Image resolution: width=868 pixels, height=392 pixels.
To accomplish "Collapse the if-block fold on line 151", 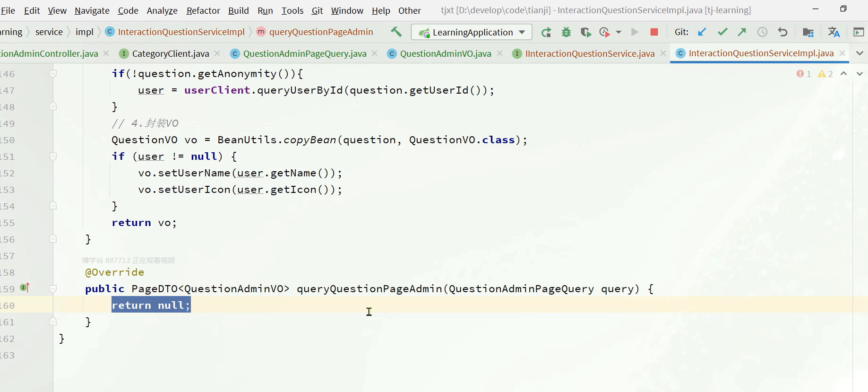I will point(53,157).
